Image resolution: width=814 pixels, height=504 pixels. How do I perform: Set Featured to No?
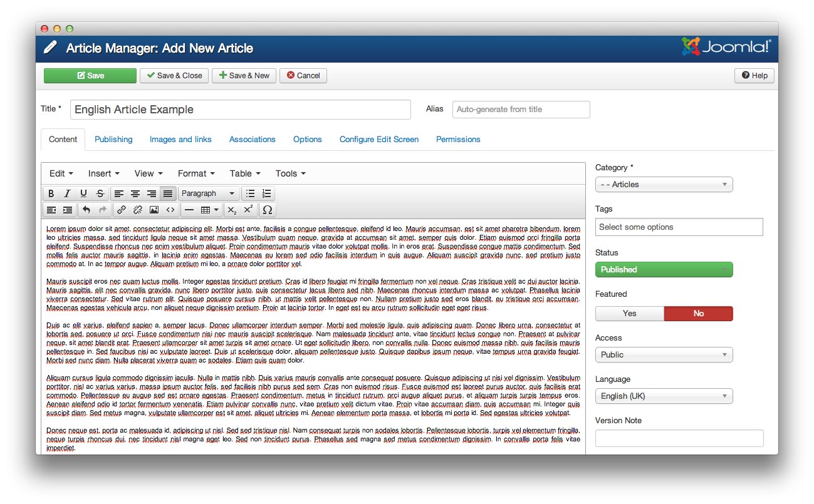[x=698, y=314]
